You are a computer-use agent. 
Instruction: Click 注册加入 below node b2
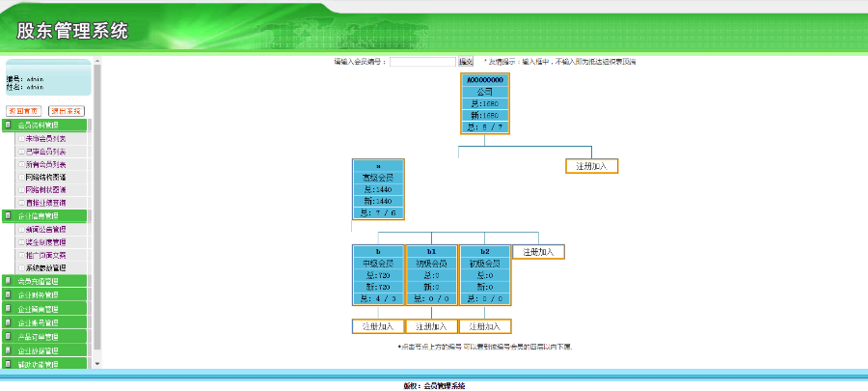coord(485,326)
